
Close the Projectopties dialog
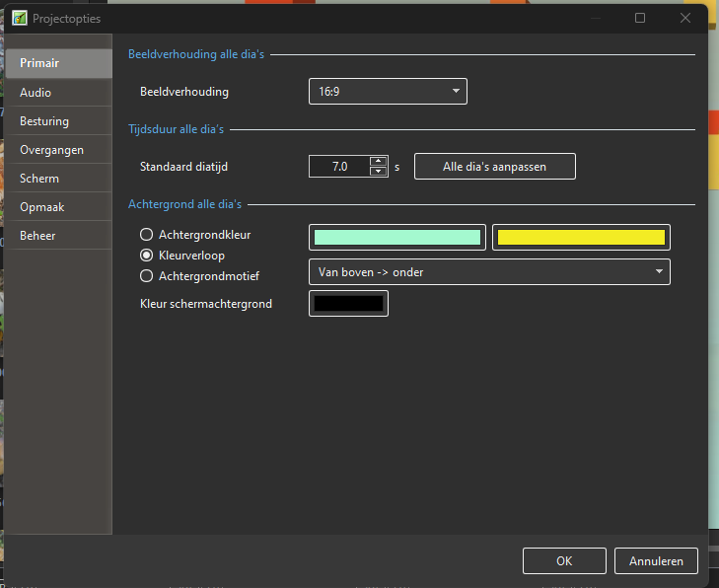point(685,18)
